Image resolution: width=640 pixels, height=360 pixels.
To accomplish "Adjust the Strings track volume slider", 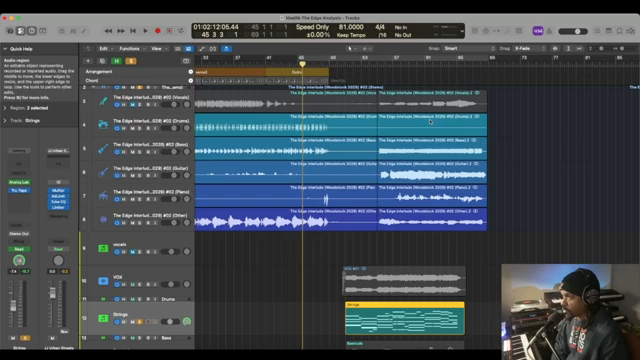I will tap(170, 322).
